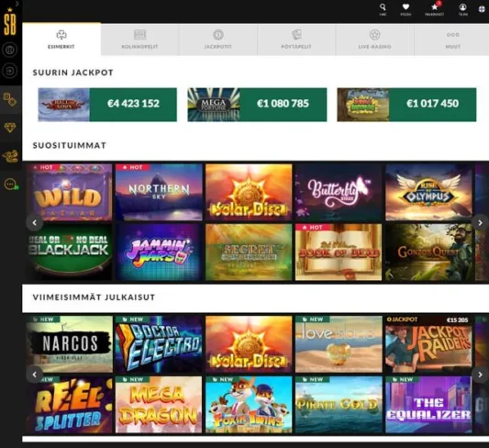Click the login arrow icon in sidebar
The image size is (489, 448).
coord(10,71)
